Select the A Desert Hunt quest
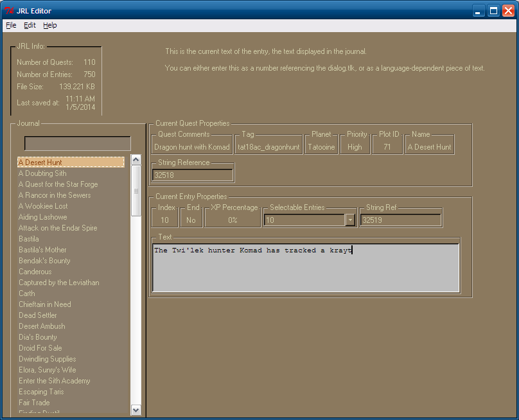The height and width of the screenshot is (420, 519). 71,162
